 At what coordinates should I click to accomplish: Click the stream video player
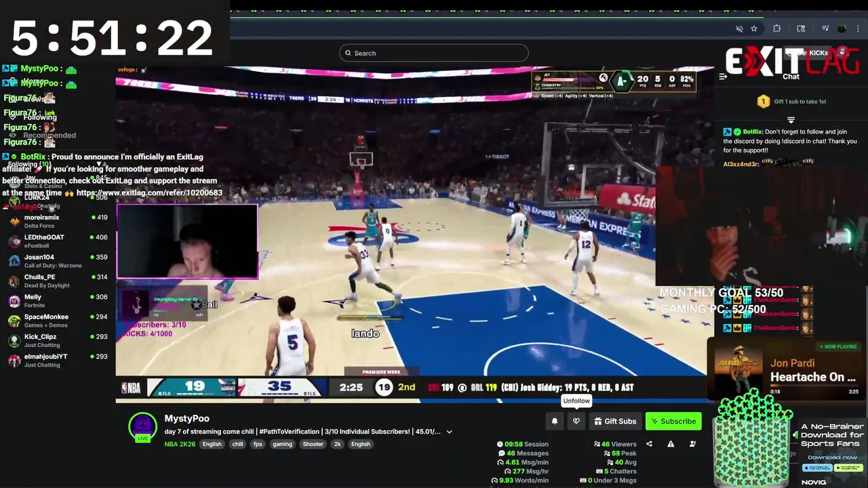click(414, 234)
